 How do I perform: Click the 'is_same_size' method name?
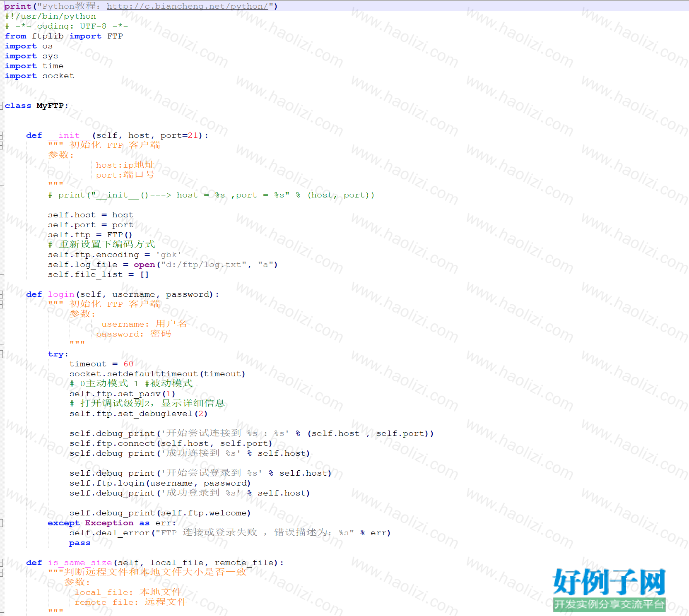tap(80, 563)
